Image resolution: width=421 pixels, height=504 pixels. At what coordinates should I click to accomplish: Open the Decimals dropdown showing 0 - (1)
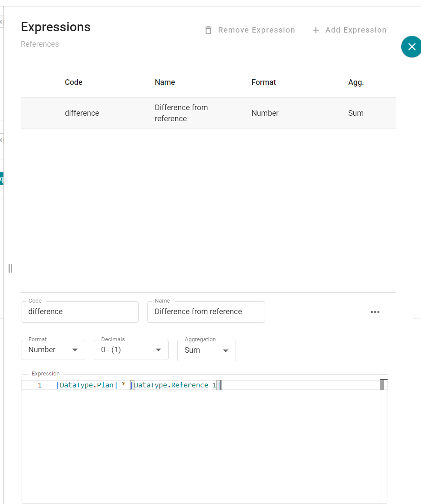click(131, 350)
